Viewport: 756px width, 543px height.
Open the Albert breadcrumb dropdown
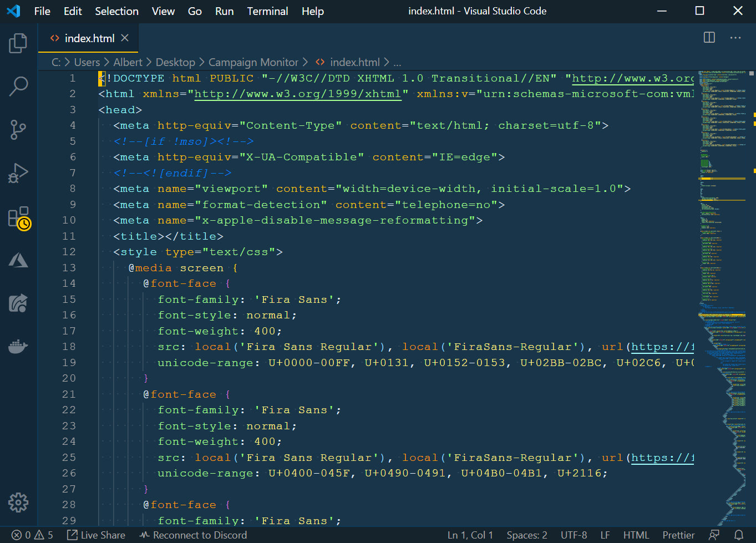point(128,62)
